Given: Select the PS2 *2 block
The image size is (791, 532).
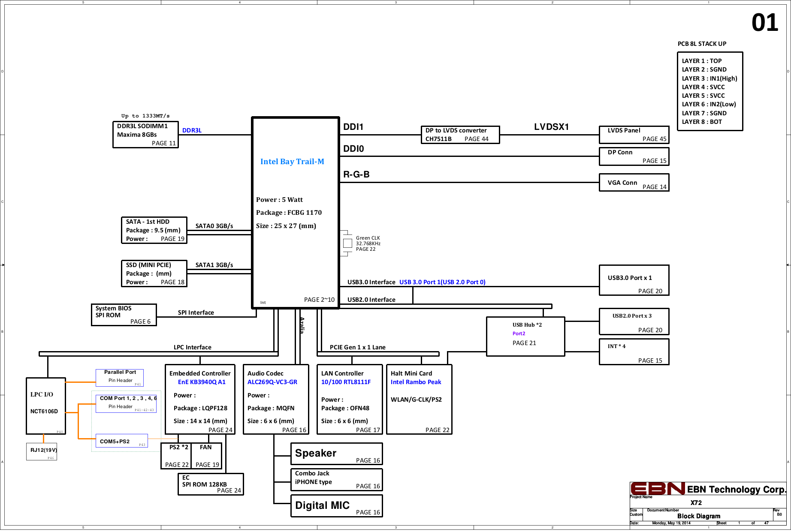Looking at the screenshot, I should click(176, 456).
